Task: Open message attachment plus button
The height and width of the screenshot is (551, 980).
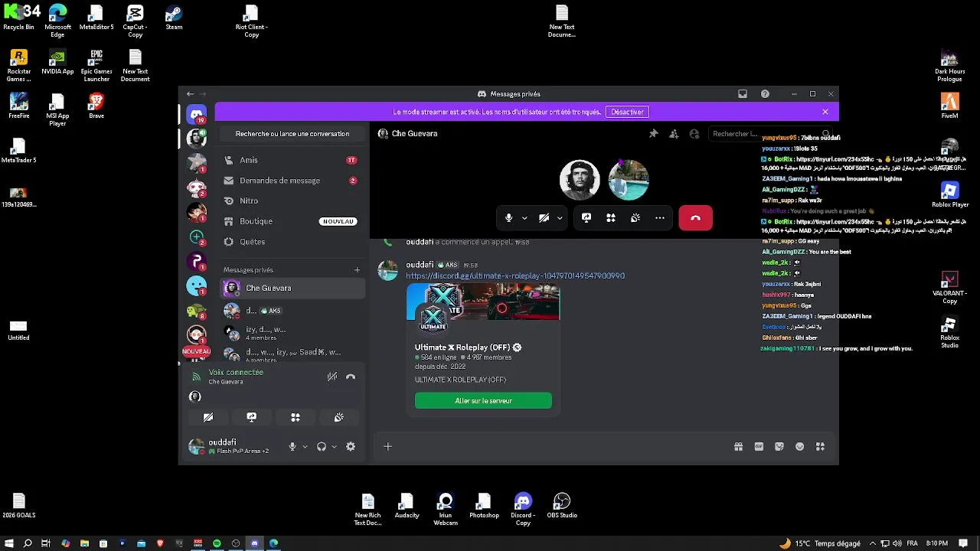Action: pyautogui.click(x=387, y=447)
